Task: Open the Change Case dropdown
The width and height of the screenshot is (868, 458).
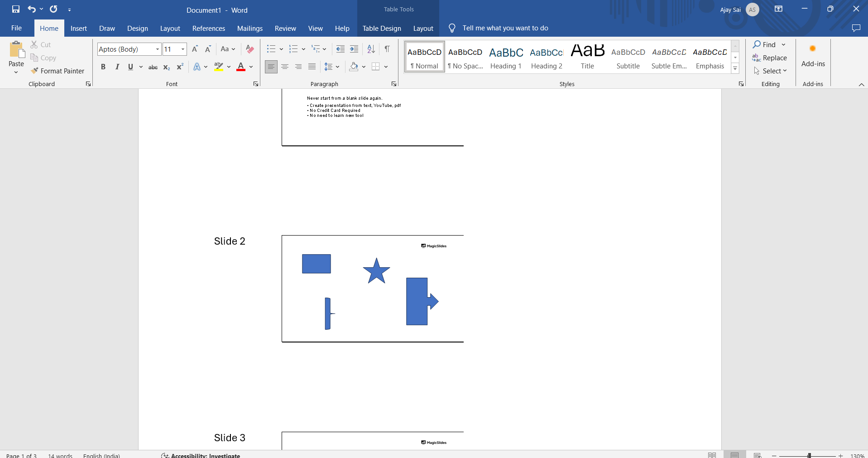Action: (x=228, y=49)
